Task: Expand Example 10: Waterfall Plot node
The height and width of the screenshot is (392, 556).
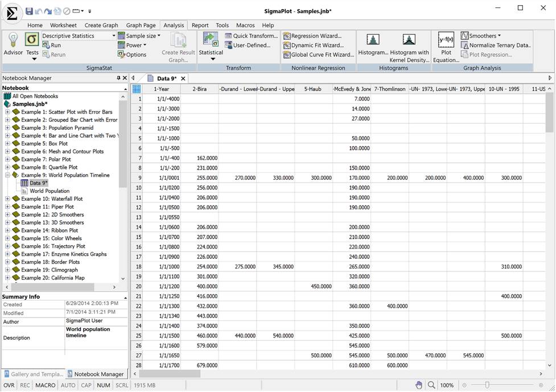Action: [7, 199]
